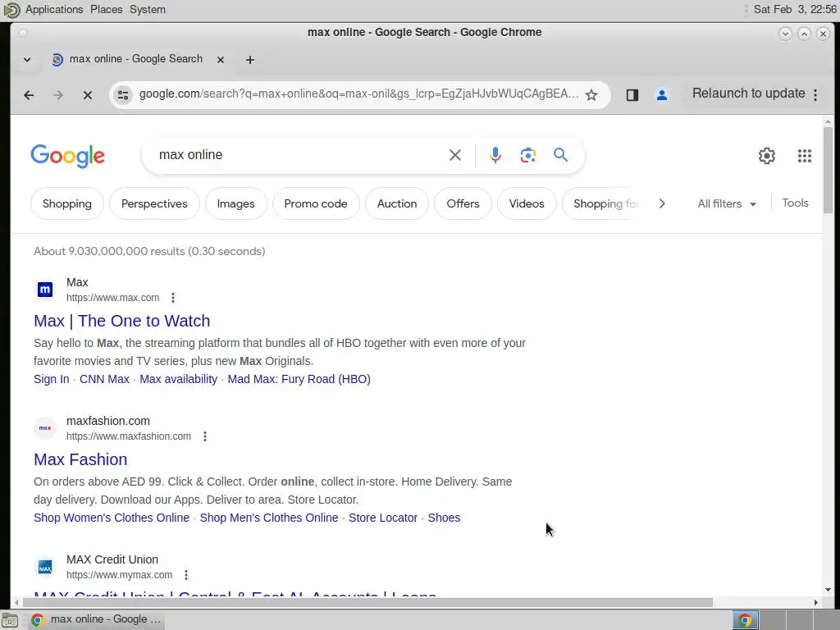Select the Auction filter chip

397,204
